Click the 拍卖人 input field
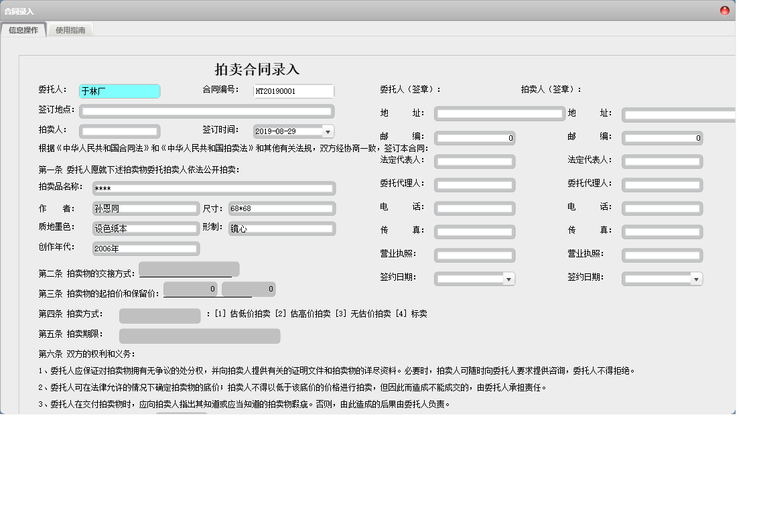Image resolution: width=757 pixels, height=532 pixels. (119, 131)
